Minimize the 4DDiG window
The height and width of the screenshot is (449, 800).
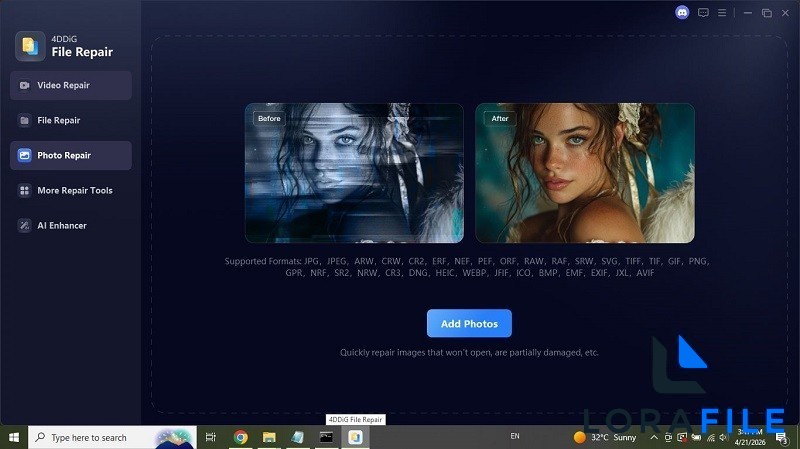point(748,13)
